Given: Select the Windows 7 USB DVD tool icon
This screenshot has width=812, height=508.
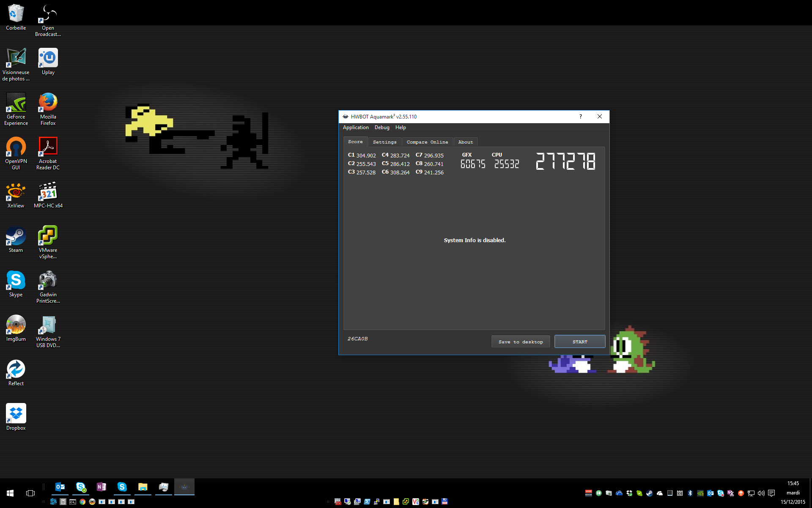Looking at the screenshot, I should tap(48, 331).
